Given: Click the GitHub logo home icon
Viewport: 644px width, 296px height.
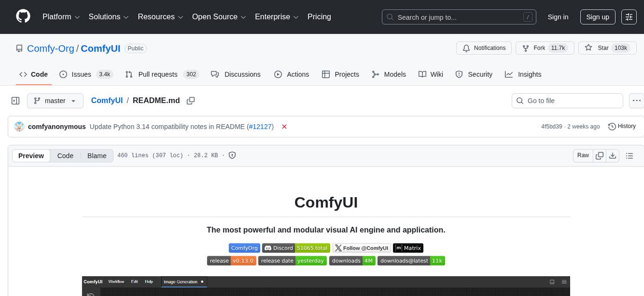Looking at the screenshot, I should click(x=23, y=17).
